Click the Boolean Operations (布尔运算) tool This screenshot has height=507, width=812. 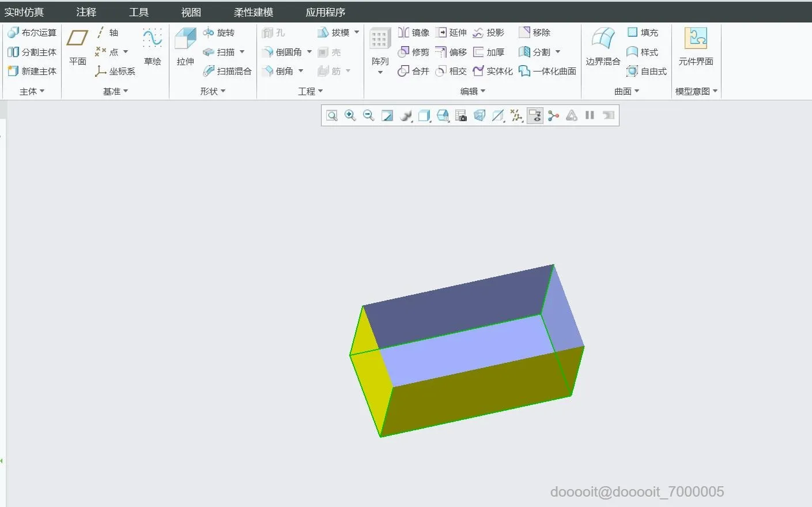click(32, 33)
